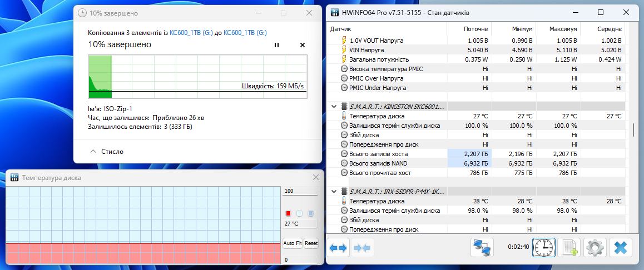Select the PMIC Over Напруга row
Viewport: 644px width, 270px height.
pos(477,78)
